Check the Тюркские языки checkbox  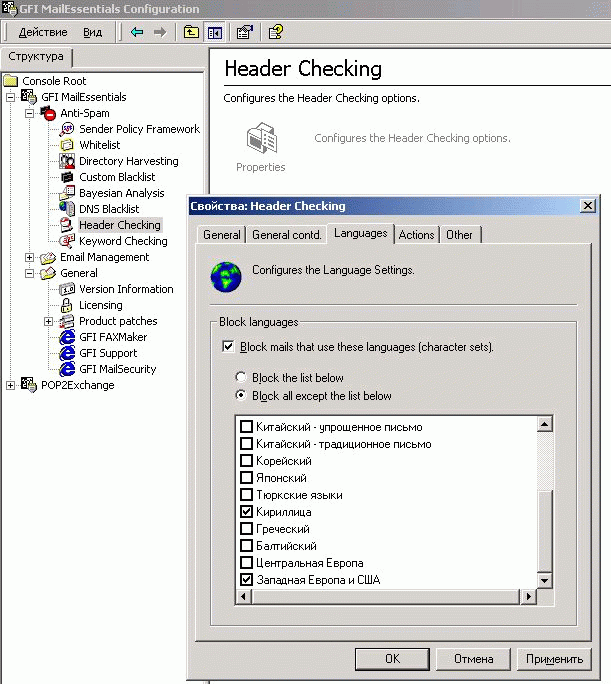(246, 495)
